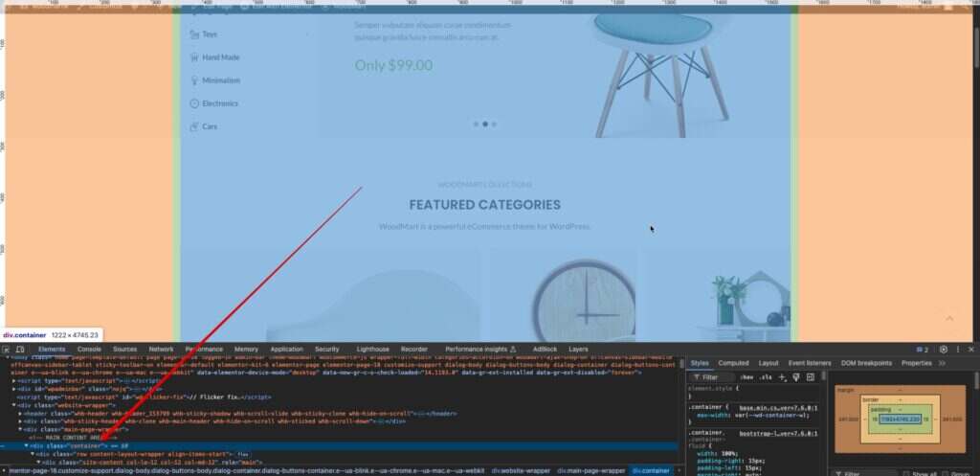Collapse the site-content div node
Screen dimensions: 980x476
pyautogui.click(x=38, y=463)
